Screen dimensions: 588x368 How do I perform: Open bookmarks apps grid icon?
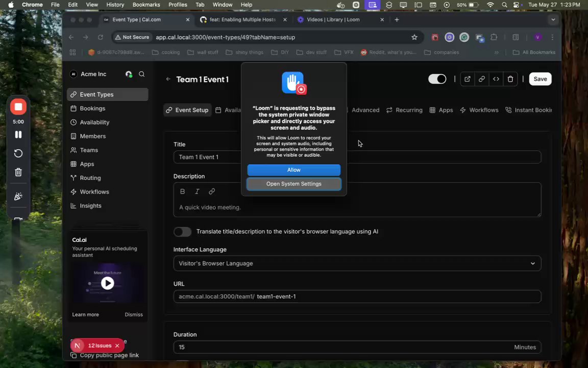click(x=73, y=52)
